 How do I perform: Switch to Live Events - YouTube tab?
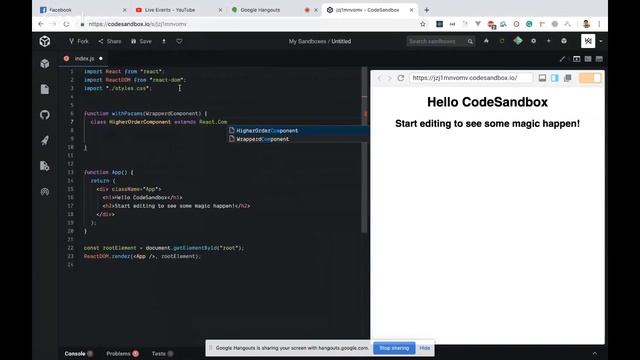(178, 10)
